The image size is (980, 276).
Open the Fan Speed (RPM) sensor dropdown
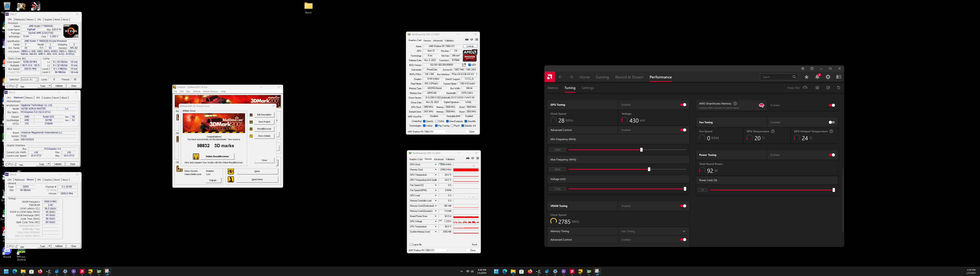[x=436, y=190]
